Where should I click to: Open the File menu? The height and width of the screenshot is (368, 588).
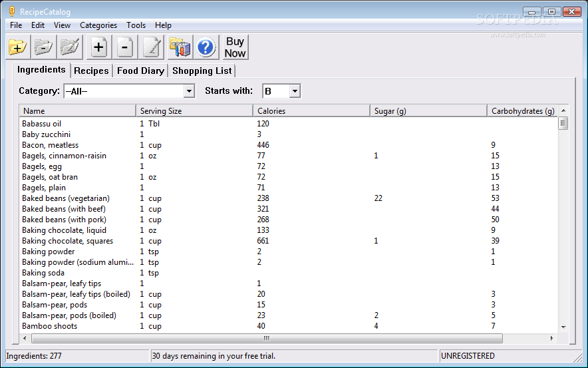click(x=16, y=25)
